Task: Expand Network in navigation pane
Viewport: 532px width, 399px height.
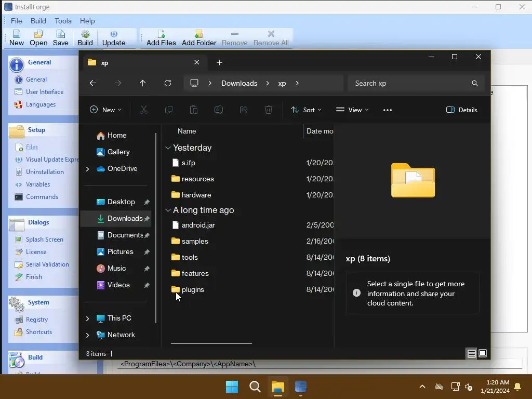Action: [87, 335]
